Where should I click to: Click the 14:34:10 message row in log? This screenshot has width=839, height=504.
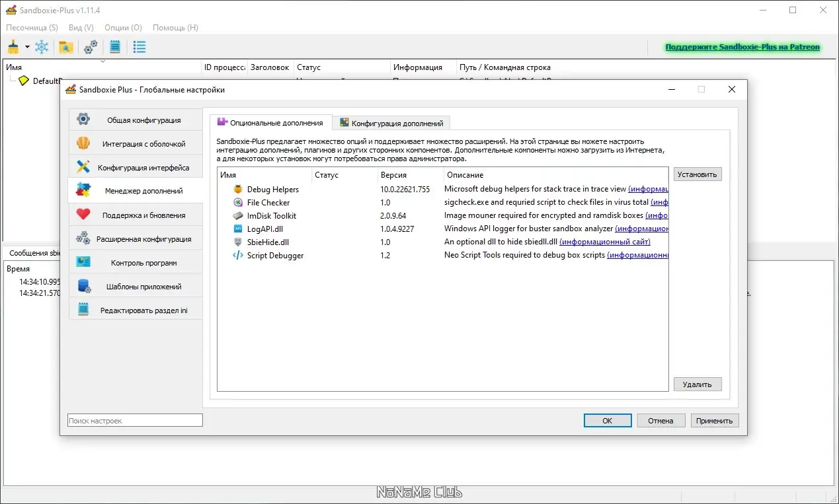40,281
